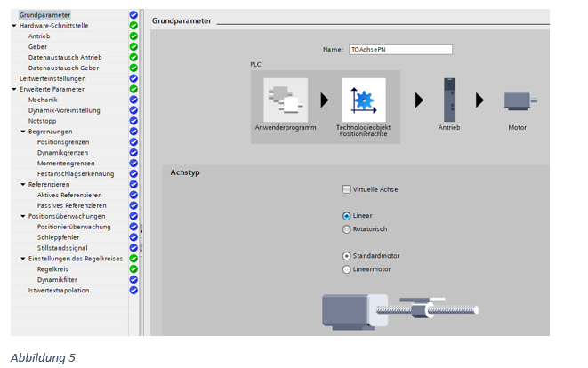Click green check icon beside Hardware-Schnittstelle

pyautogui.click(x=133, y=26)
